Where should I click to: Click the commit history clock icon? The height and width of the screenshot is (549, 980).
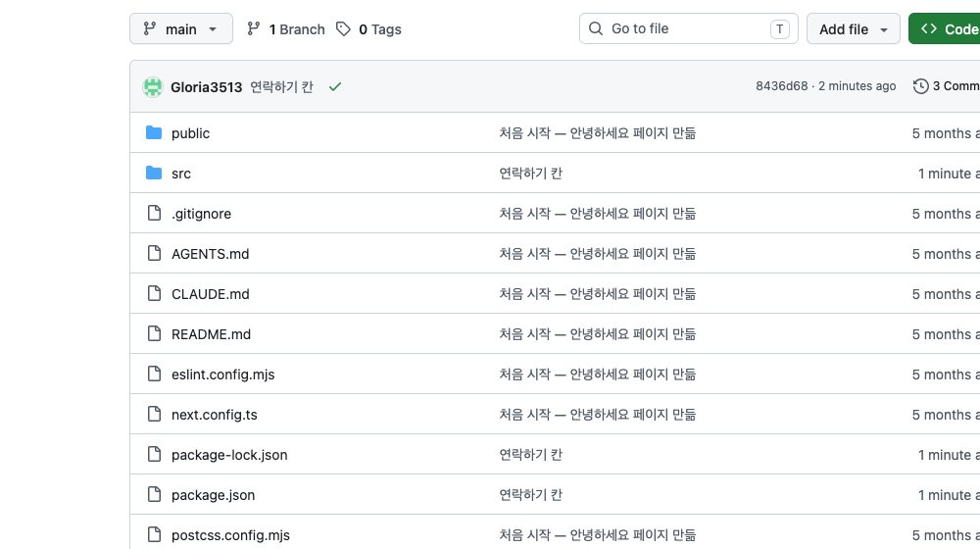[920, 86]
